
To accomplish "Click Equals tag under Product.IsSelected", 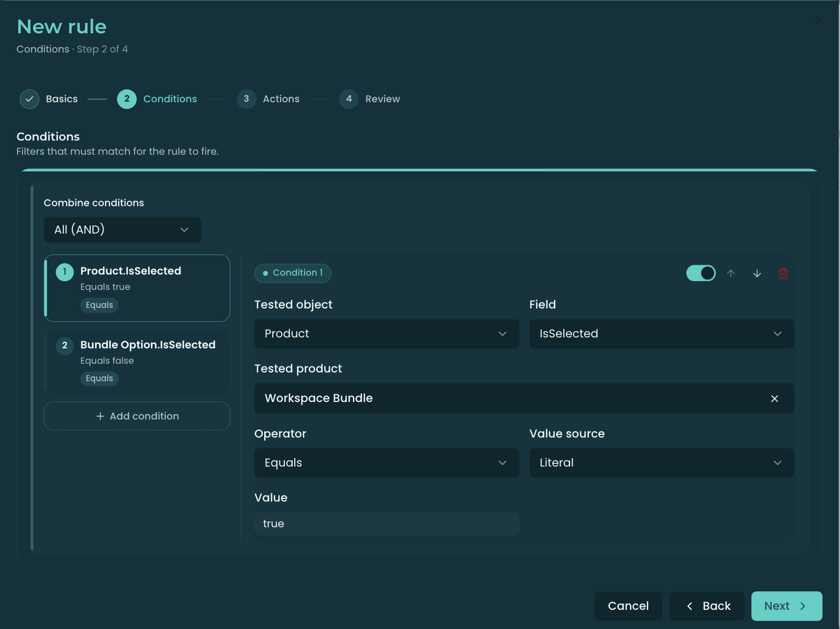I will [100, 305].
